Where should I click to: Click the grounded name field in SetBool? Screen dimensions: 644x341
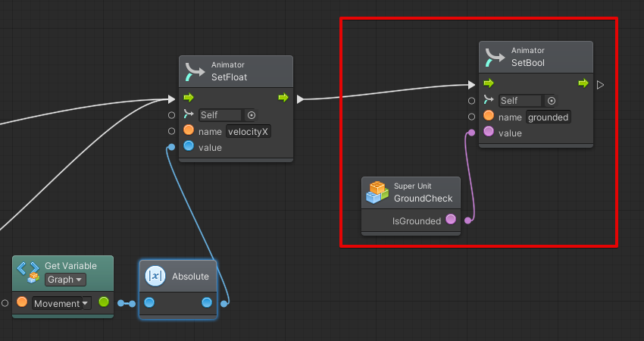click(x=549, y=117)
